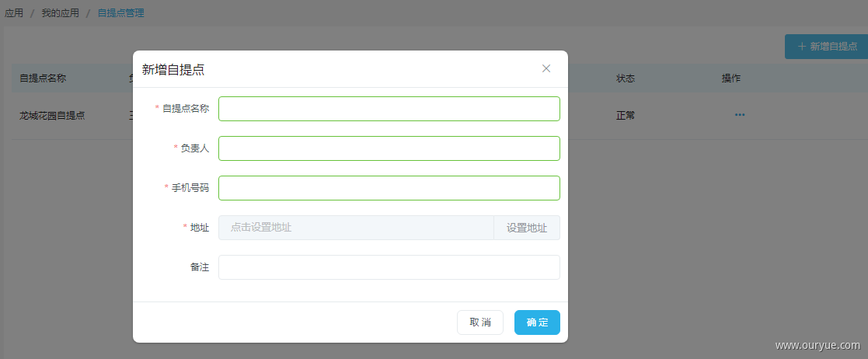
Task: Select the 状态 column header
Action: point(626,78)
